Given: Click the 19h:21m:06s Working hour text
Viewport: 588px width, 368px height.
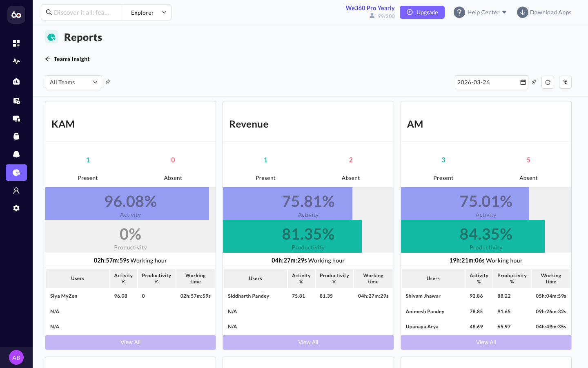Looking at the screenshot, I should tap(486, 260).
